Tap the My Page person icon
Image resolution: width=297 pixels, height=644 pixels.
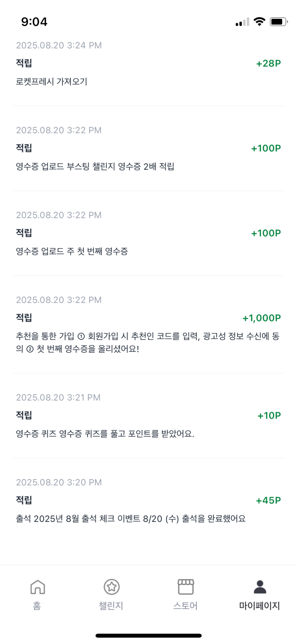(x=260, y=587)
